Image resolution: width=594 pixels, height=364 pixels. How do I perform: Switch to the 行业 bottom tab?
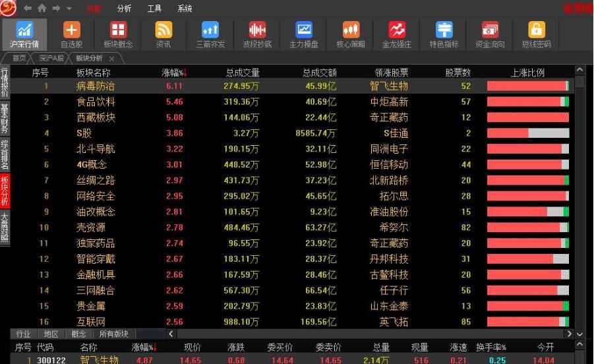(23, 334)
